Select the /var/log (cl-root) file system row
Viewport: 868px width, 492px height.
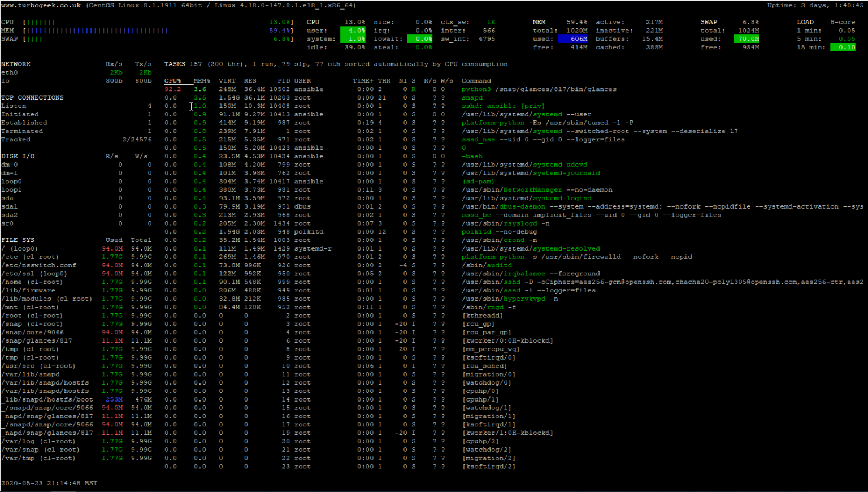tap(76, 441)
